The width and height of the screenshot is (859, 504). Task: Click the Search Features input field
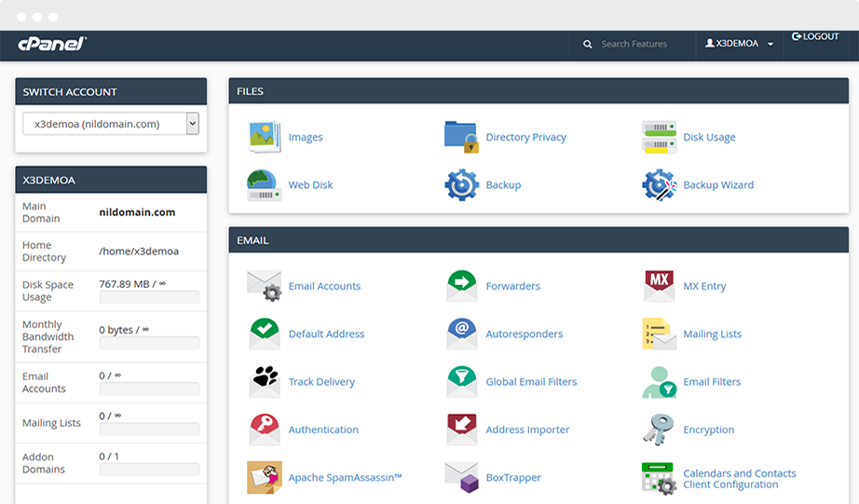click(641, 44)
